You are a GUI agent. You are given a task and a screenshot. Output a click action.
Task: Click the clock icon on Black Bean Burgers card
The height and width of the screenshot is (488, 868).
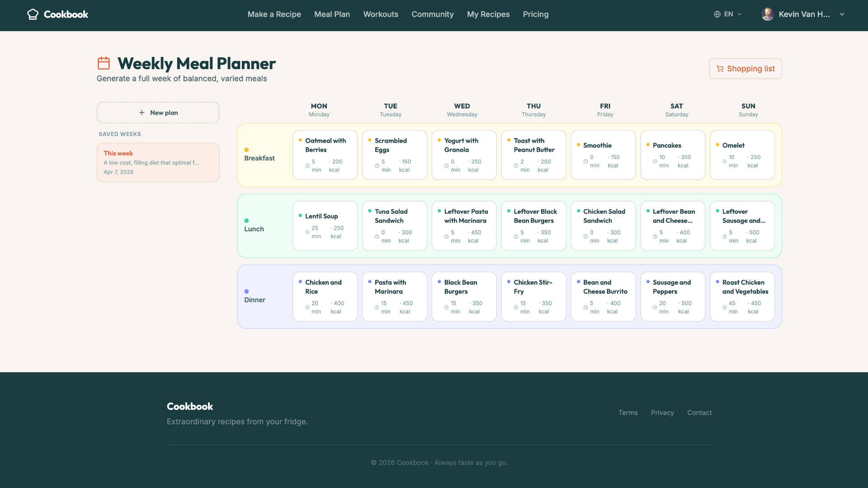pos(446,307)
